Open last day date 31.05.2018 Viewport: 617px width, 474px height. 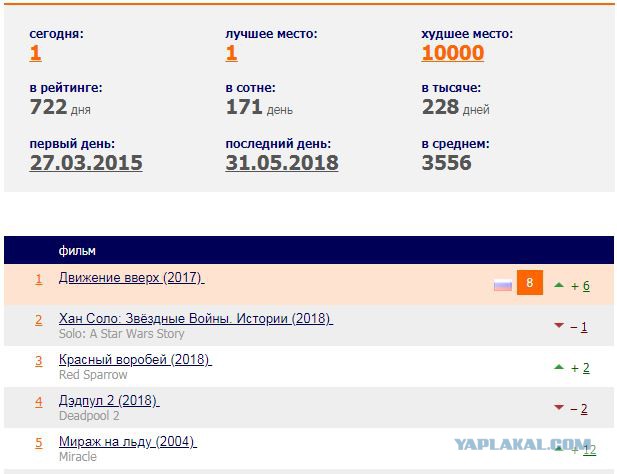[282, 163]
